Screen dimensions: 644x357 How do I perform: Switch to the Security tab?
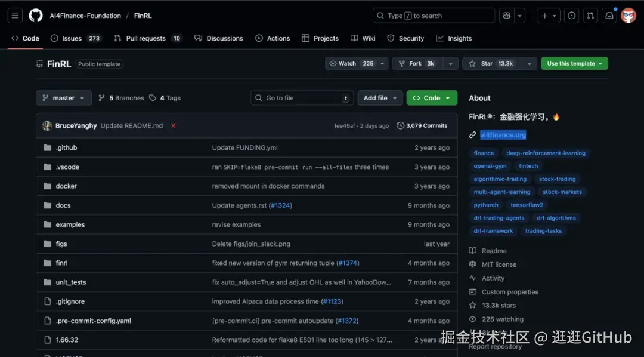(406, 38)
